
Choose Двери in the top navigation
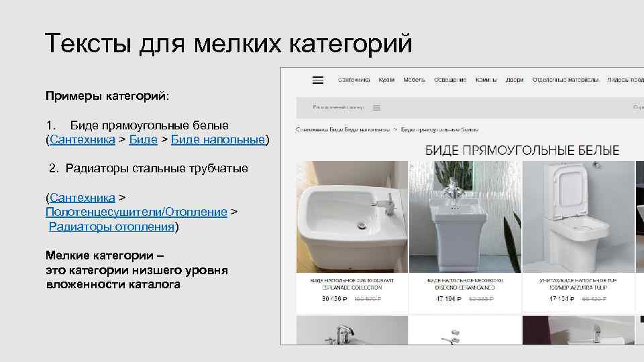pyautogui.click(x=515, y=80)
